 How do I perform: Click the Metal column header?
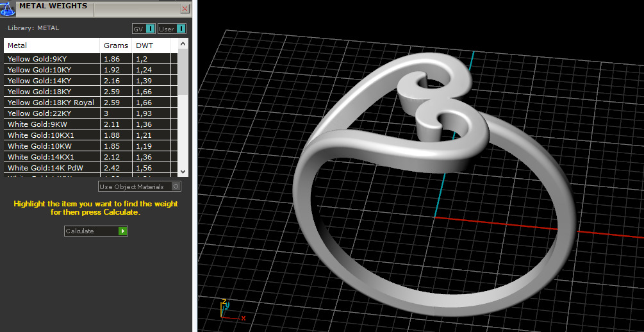point(52,46)
